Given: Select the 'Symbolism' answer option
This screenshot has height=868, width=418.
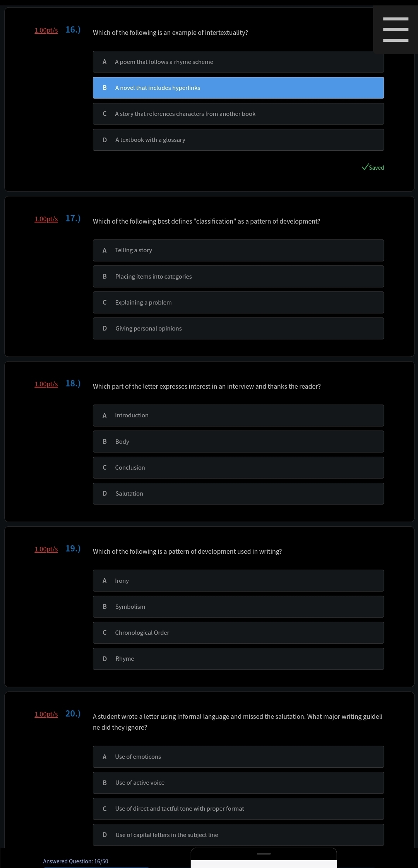Looking at the screenshot, I should [238, 606].
